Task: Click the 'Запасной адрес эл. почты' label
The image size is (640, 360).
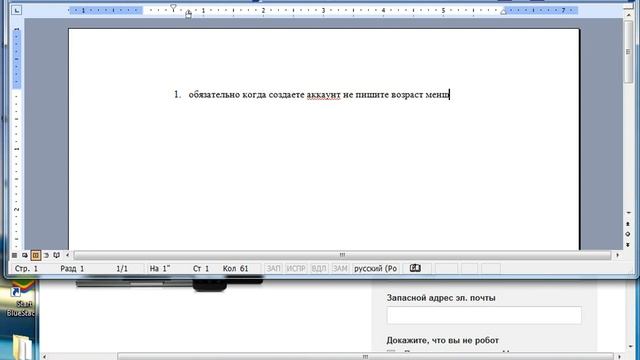Action: [441, 298]
